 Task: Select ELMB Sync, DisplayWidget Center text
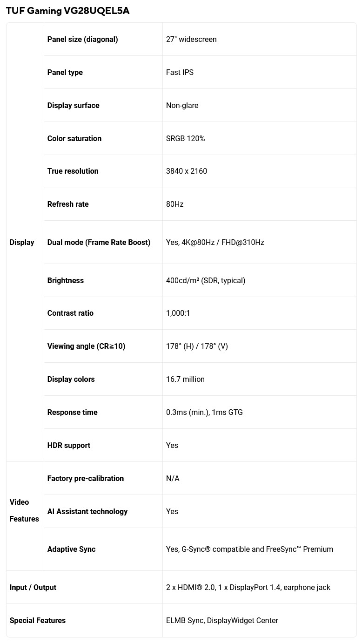(222, 621)
